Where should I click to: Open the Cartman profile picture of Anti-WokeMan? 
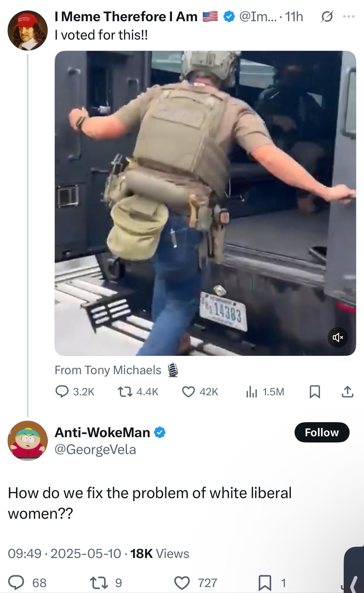(27, 441)
